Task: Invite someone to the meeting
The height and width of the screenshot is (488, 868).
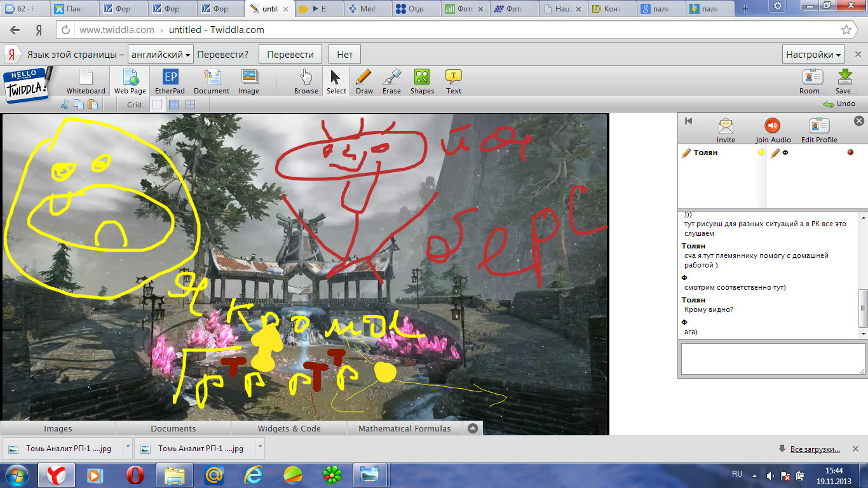Action: 726,130
